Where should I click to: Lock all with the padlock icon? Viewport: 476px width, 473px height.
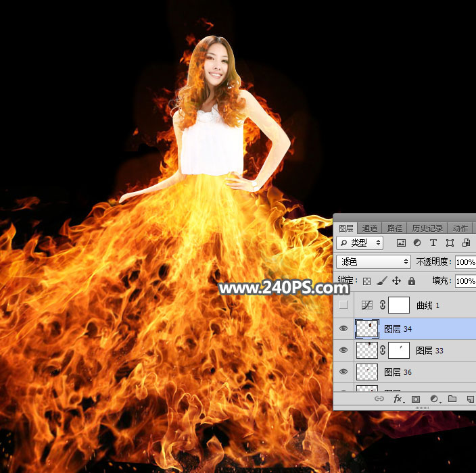(x=411, y=281)
